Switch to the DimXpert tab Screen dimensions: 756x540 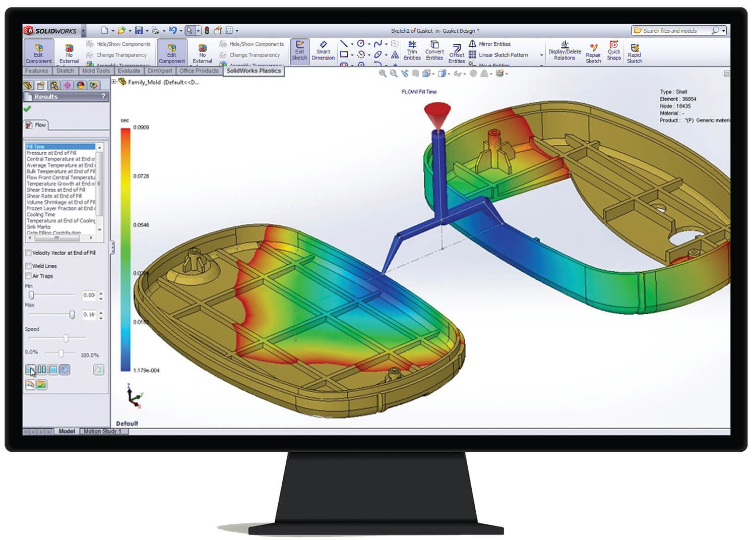click(160, 71)
